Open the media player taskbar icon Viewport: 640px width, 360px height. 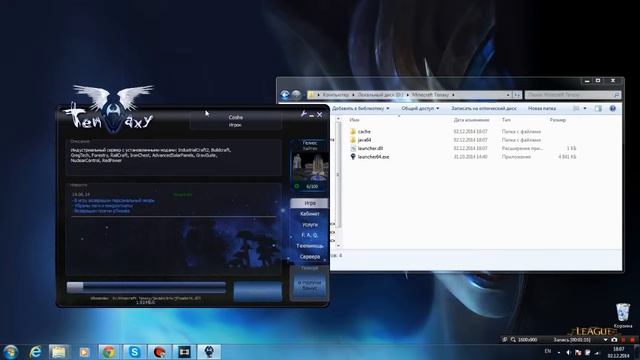(84, 351)
